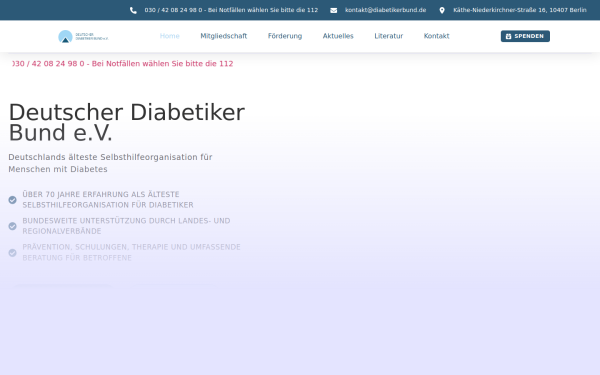Open the Förderung menu
600x375 pixels.
pyautogui.click(x=285, y=36)
